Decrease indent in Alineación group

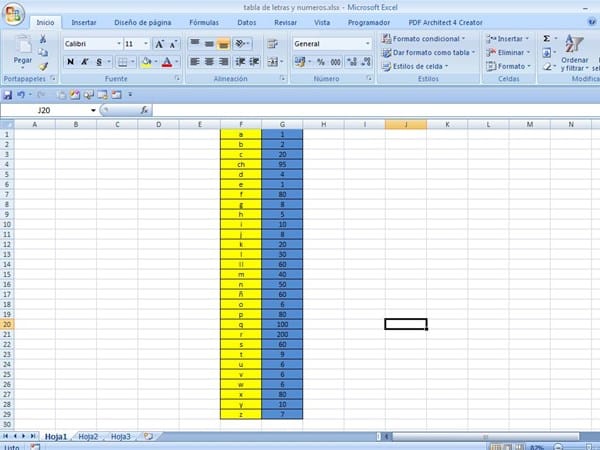[240, 62]
